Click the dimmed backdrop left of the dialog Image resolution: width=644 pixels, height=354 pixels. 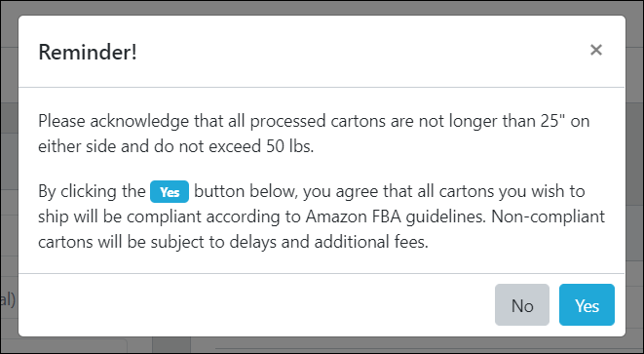point(9,177)
